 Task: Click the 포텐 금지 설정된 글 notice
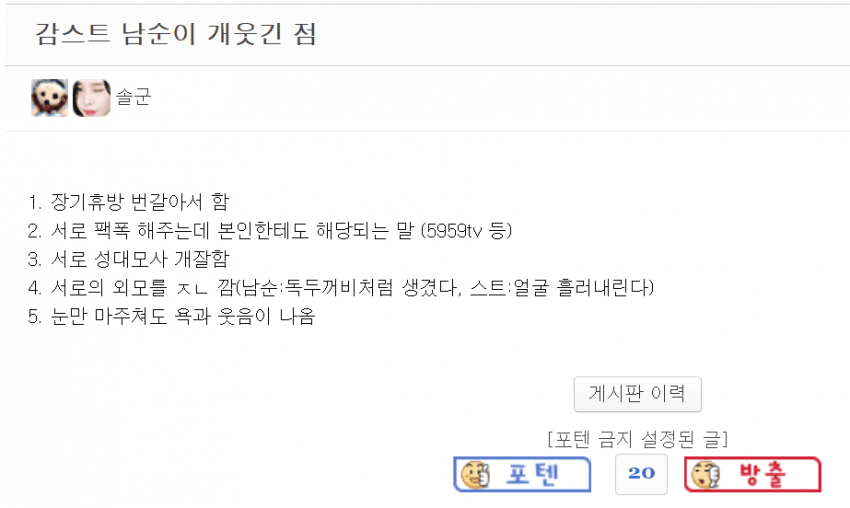(638, 439)
